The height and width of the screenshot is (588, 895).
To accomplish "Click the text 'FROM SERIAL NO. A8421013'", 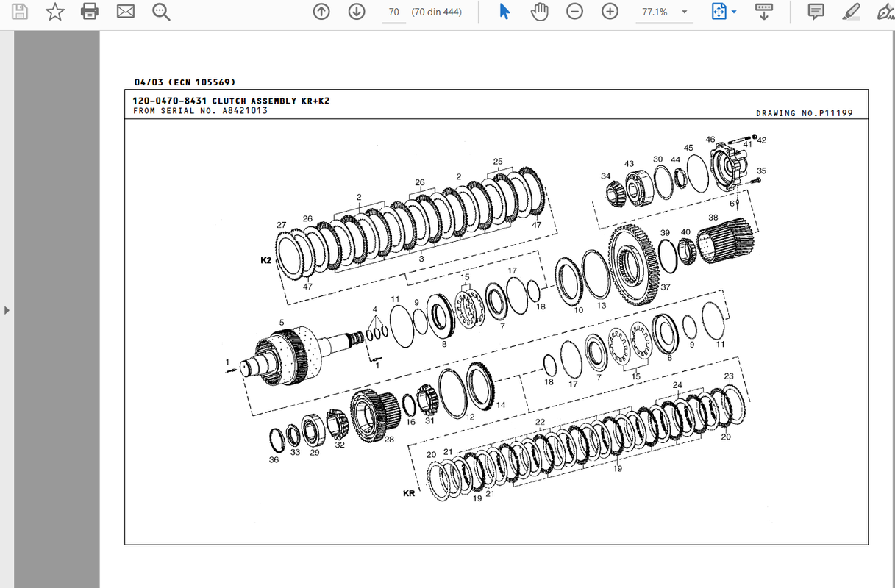I will pos(200,111).
